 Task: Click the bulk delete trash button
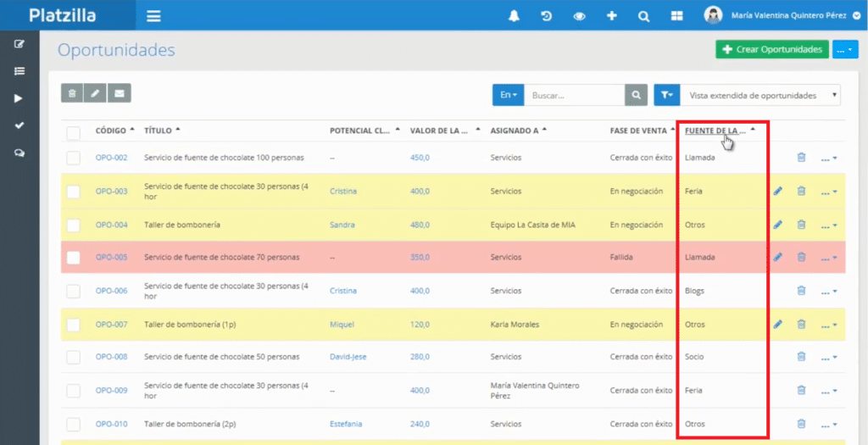[72, 93]
